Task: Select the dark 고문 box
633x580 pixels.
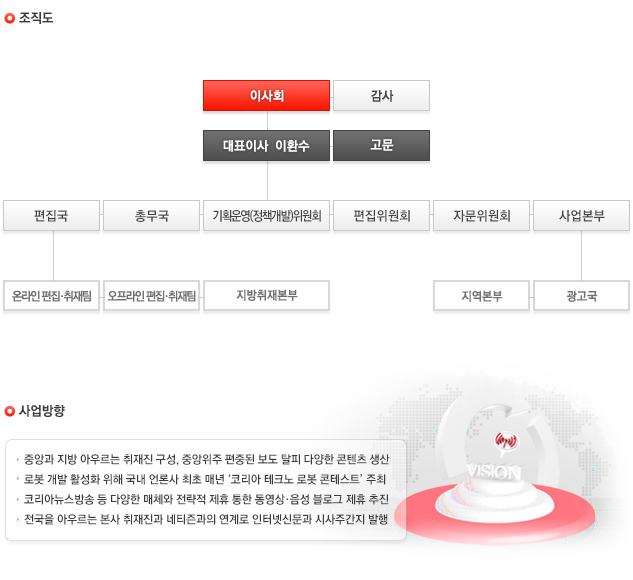Action: 381,145
